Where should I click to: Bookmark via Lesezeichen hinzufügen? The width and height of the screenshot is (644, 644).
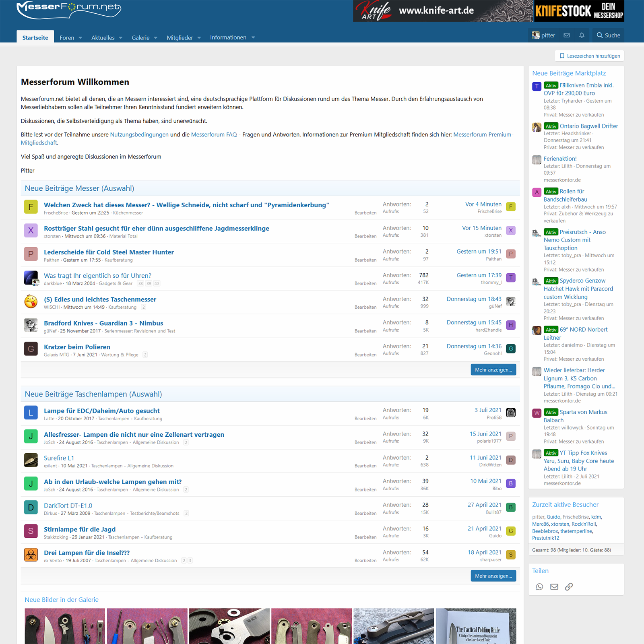589,56
